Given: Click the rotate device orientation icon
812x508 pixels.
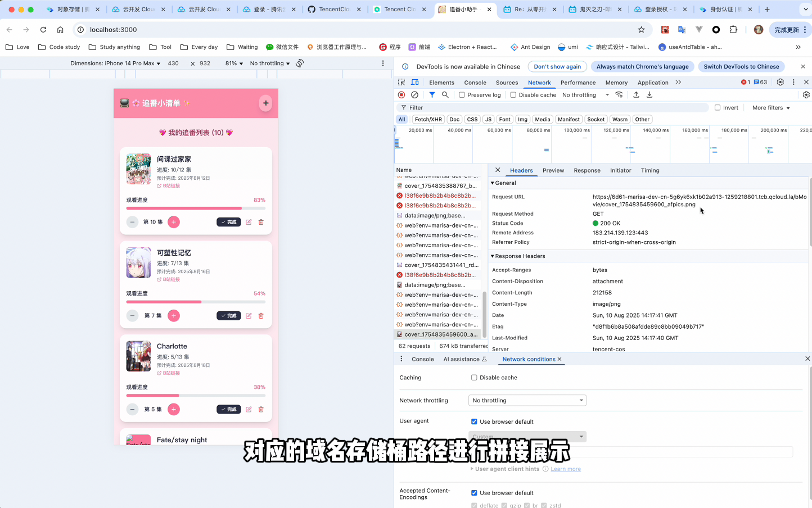Looking at the screenshot, I should pos(300,63).
